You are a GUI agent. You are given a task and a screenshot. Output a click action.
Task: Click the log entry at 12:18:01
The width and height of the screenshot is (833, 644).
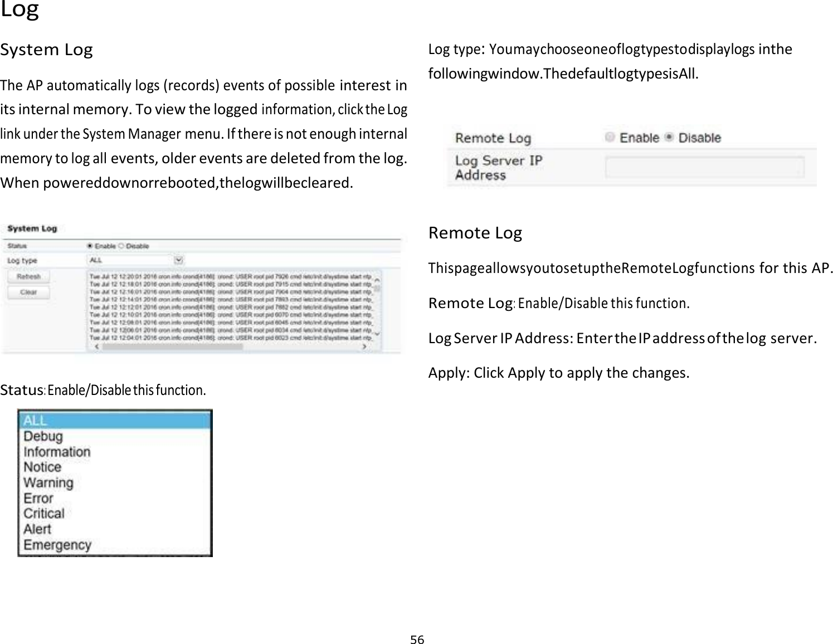[x=231, y=284]
